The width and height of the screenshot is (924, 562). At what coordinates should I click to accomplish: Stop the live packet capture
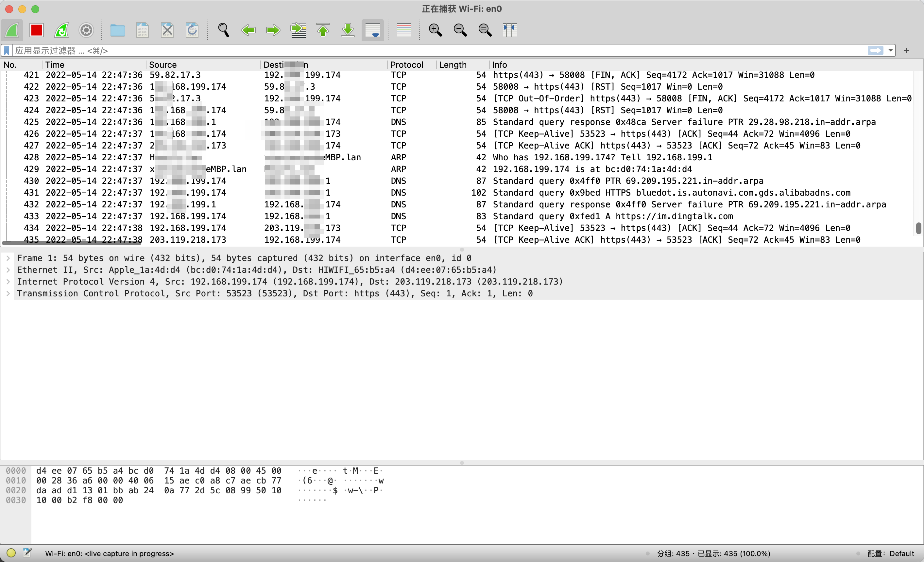36,30
